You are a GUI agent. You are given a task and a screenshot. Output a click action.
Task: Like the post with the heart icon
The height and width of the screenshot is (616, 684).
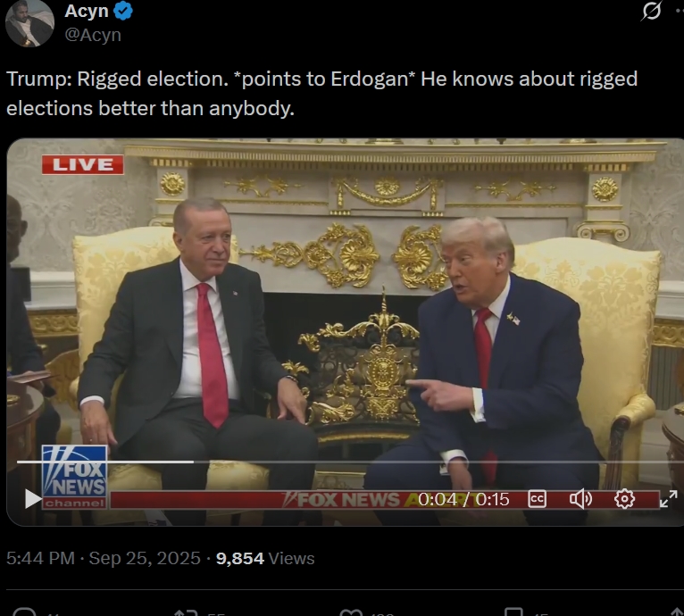click(x=351, y=612)
